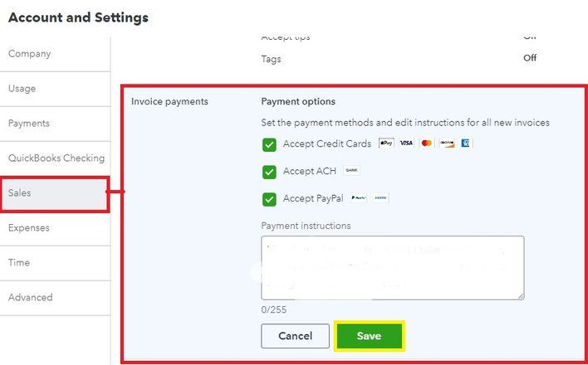Click the American Express icon
This screenshot has height=365, width=588.
coord(466,144)
